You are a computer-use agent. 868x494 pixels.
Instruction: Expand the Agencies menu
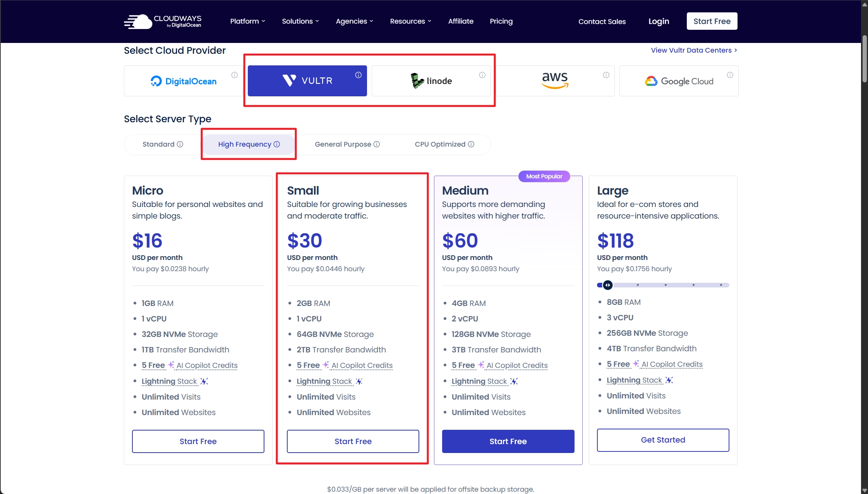355,21
